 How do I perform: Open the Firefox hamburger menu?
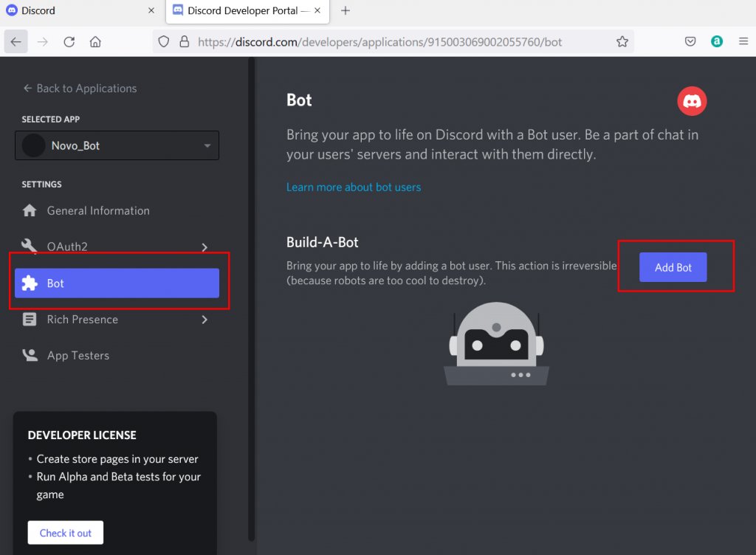(743, 42)
